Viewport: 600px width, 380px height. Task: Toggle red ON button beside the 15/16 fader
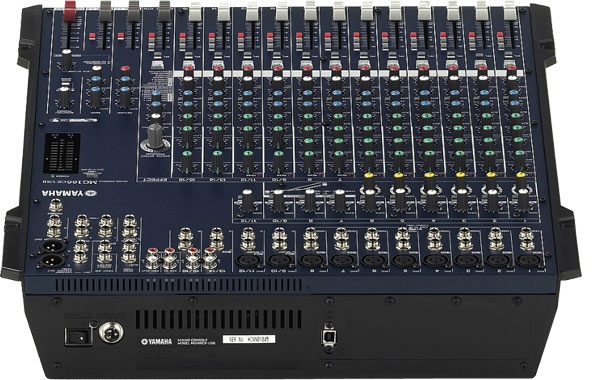click(182, 37)
